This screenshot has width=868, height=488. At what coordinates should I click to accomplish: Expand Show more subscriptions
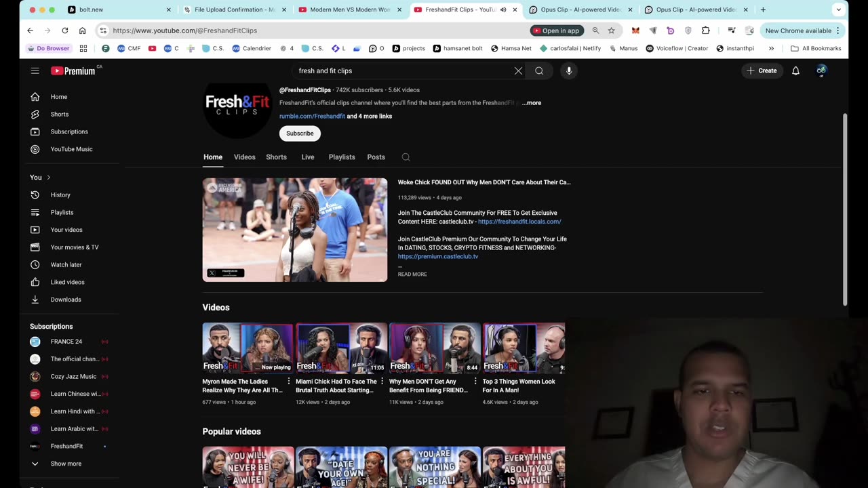click(x=66, y=464)
